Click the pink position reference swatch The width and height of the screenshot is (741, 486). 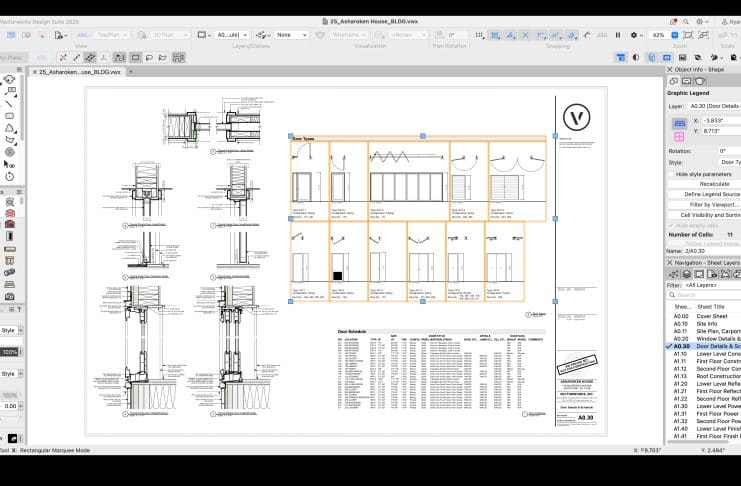679,135
